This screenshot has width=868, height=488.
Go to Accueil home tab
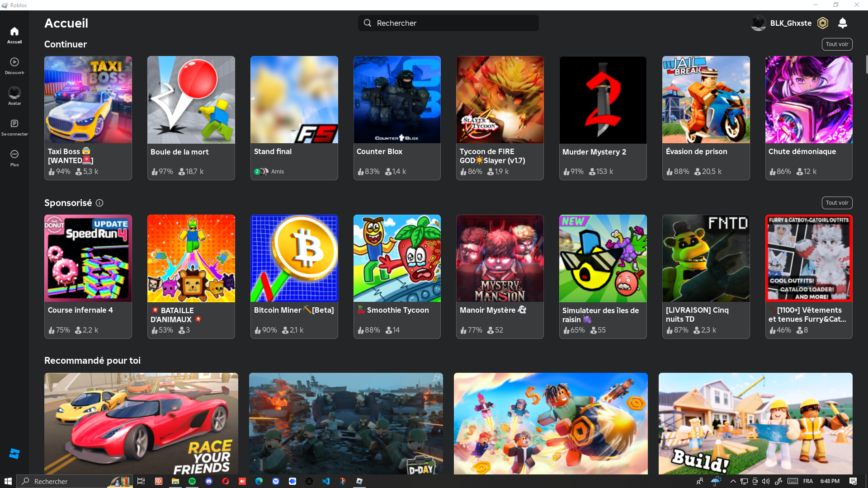[14, 32]
